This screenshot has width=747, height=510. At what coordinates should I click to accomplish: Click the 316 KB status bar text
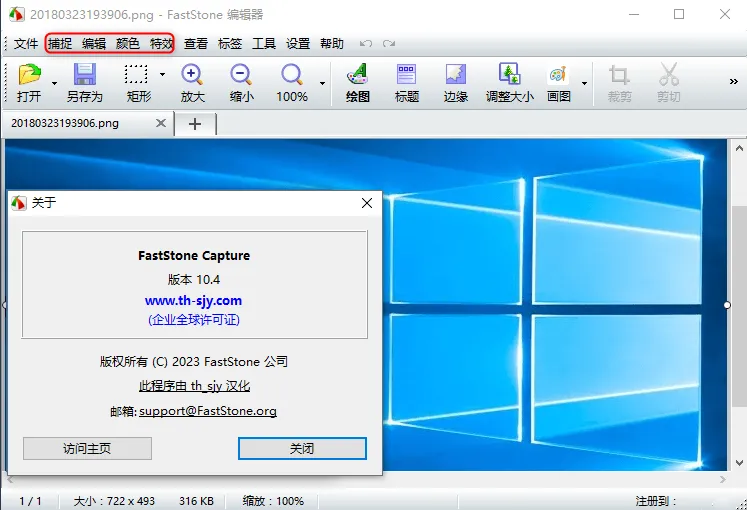pyautogui.click(x=196, y=501)
